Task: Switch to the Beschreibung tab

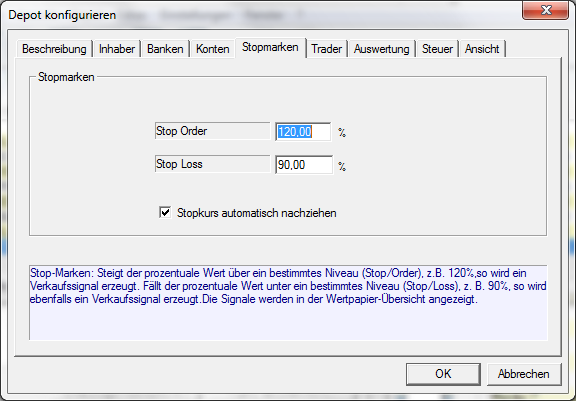Action: tap(54, 49)
